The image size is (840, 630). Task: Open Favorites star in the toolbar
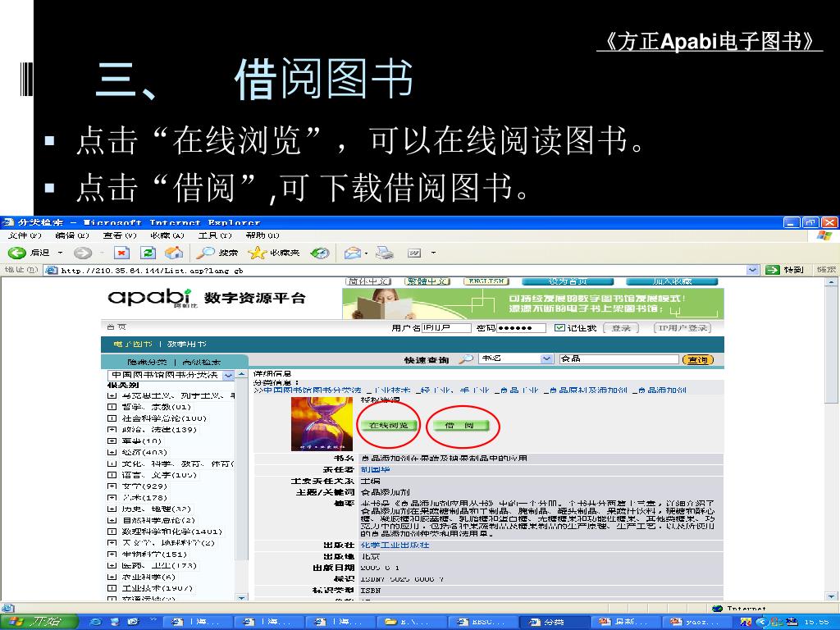tap(274, 253)
